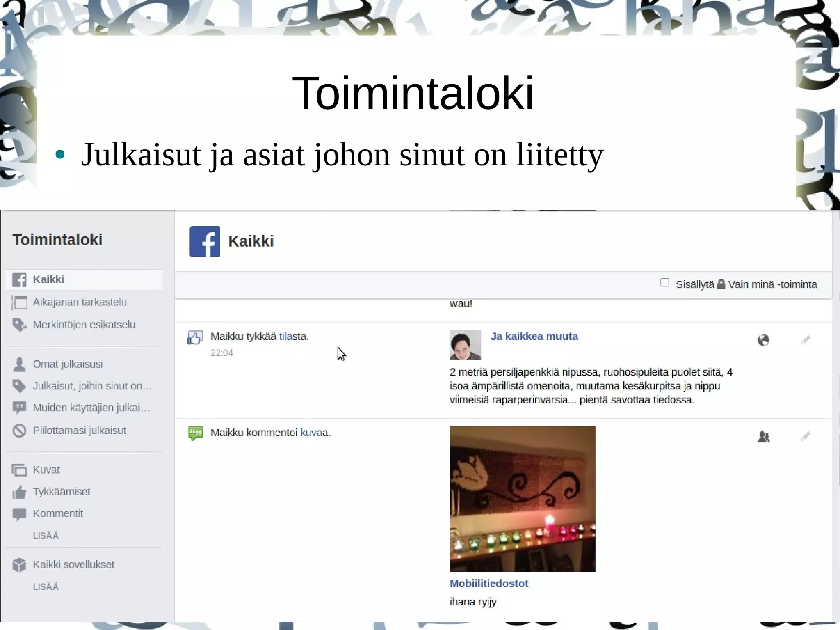Click the profile picture beside Ja kaikkea muuta
The width and height of the screenshot is (840, 630).
(465, 345)
